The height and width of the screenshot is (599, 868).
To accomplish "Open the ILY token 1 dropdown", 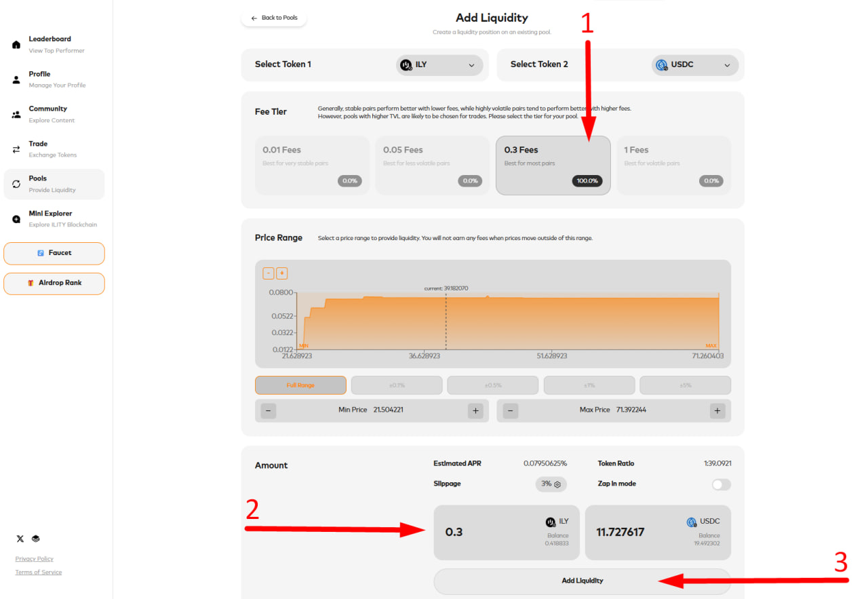I will pos(439,65).
